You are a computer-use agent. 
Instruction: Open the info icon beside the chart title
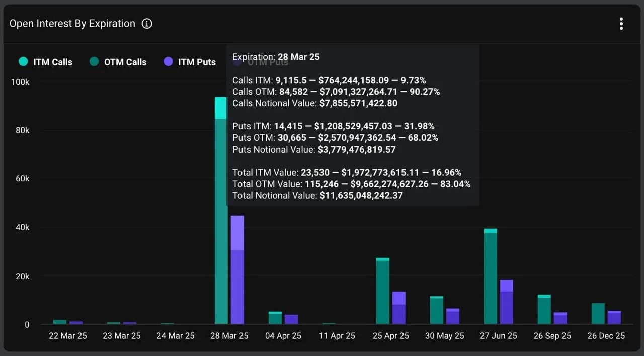[x=147, y=24]
